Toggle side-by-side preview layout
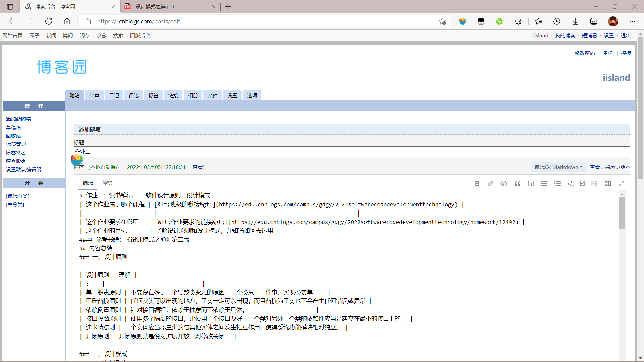Screen dimensions: 644x362 click(x=608, y=184)
